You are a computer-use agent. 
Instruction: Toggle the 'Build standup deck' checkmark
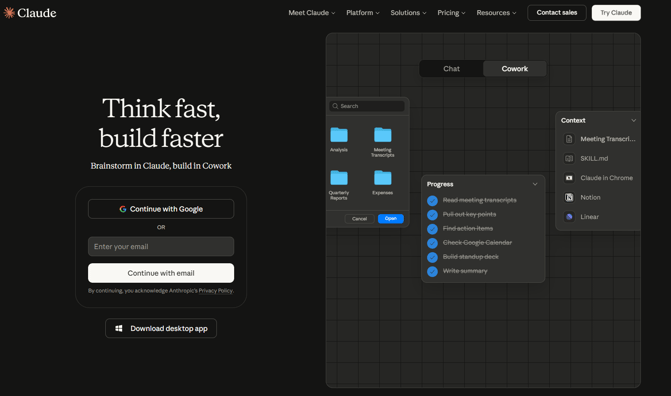tap(432, 257)
